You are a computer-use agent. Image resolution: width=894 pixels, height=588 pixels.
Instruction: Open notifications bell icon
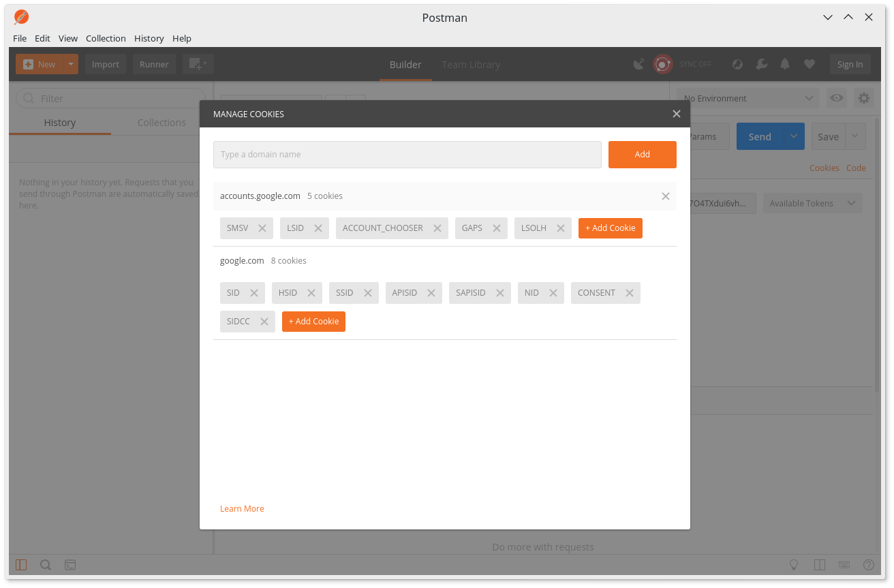pos(785,64)
